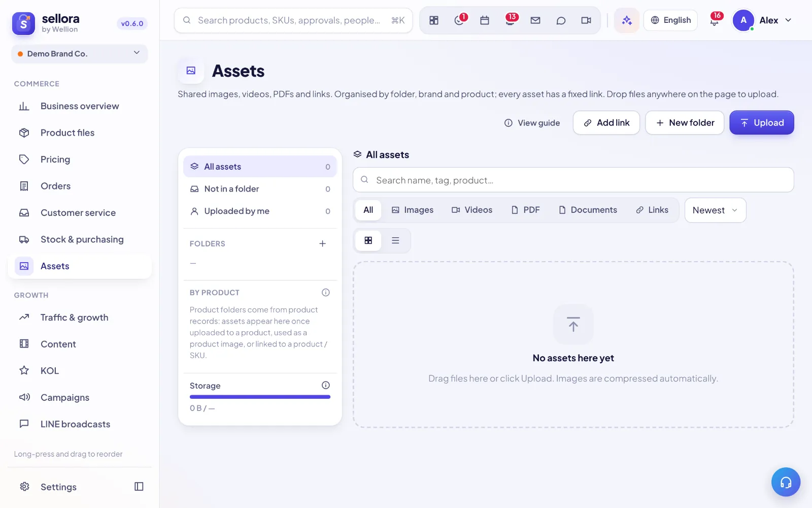This screenshot has width=812, height=508.
Task: Select the Videos filter tab
Action: 472,210
